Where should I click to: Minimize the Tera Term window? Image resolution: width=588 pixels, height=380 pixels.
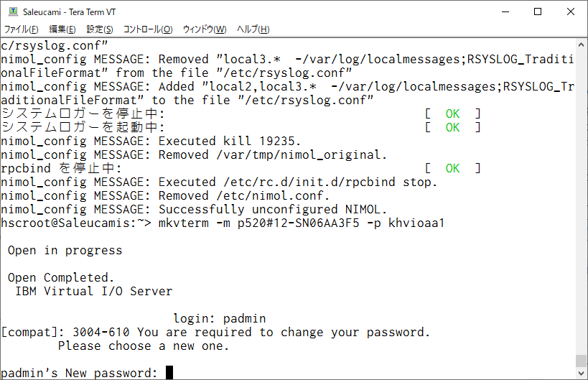pyautogui.click(x=505, y=11)
